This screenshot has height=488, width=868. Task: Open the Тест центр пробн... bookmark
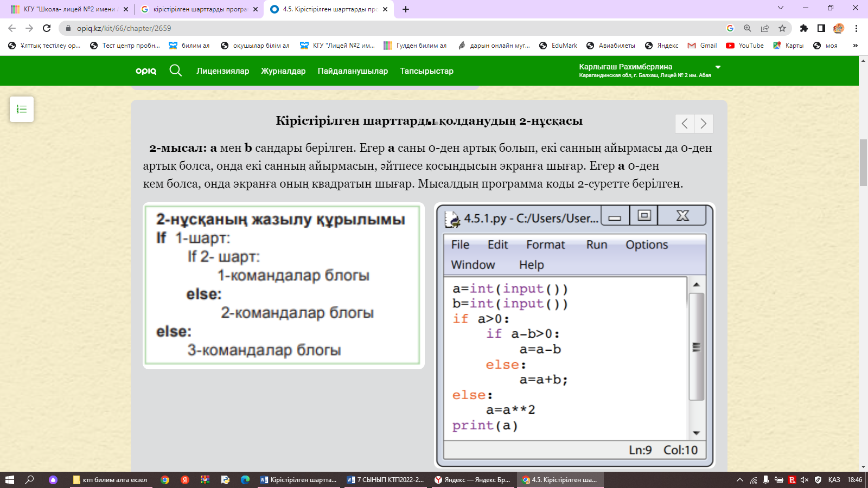pos(125,46)
